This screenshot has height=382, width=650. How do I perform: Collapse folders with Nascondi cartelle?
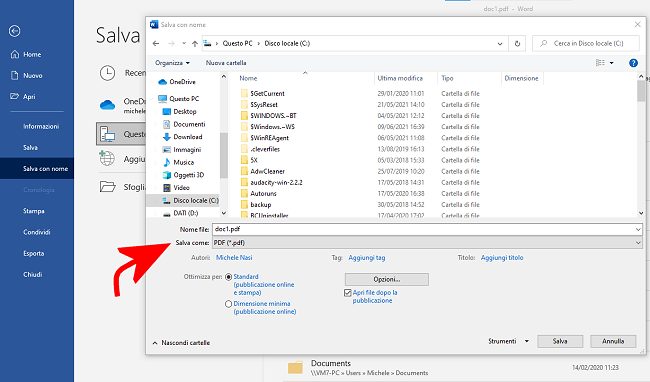tap(181, 343)
